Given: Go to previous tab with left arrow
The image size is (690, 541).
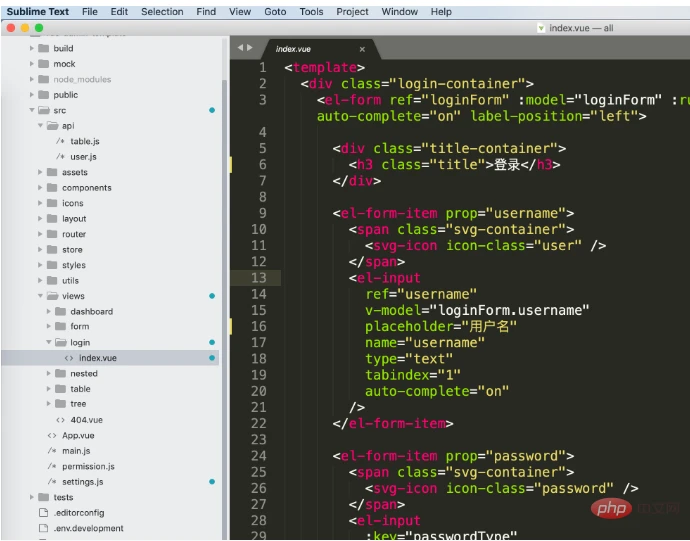Looking at the screenshot, I should tap(240, 48).
